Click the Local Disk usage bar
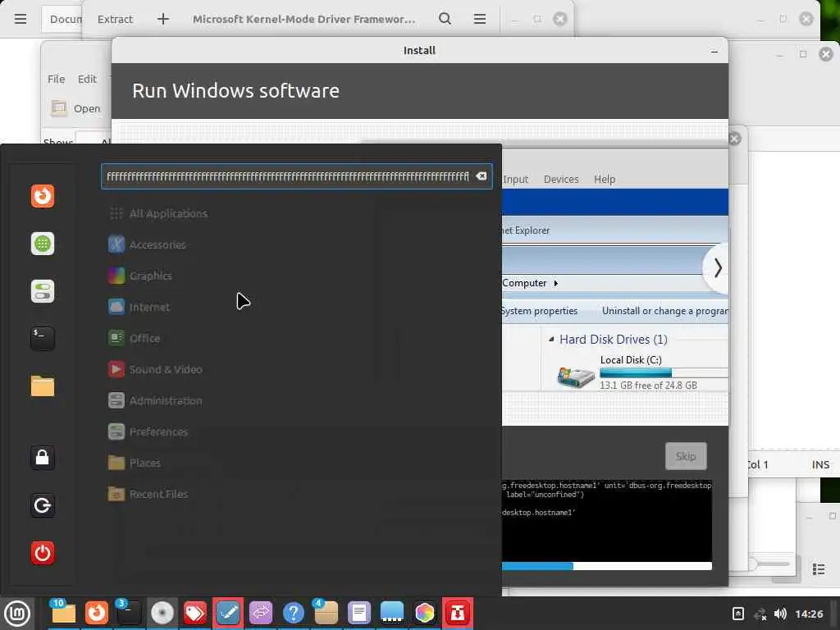The height and width of the screenshot is (630, 840). (664, 373)
